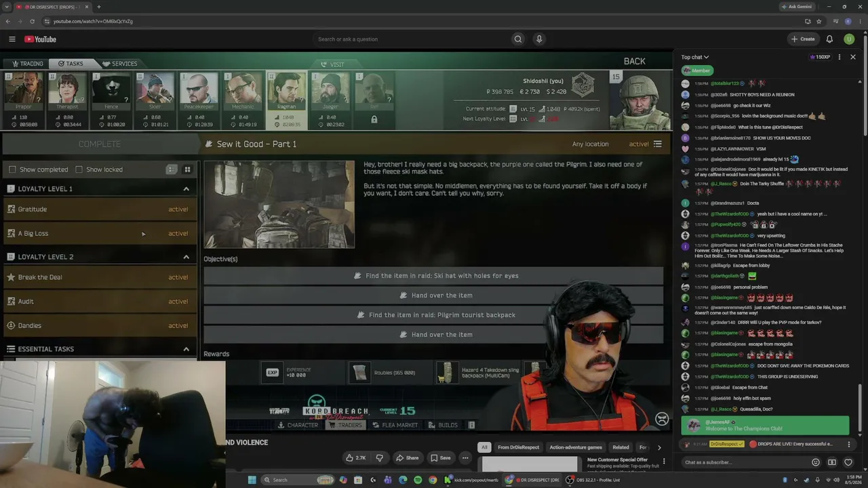Open live chat options menu
The image size is (868, 488).
click(840, 57)
